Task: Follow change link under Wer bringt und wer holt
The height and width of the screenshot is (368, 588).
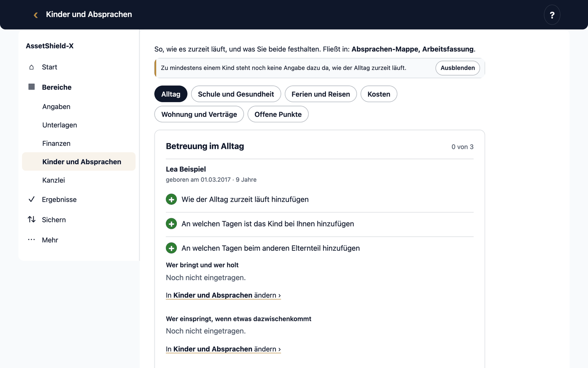Action: pos(223,295)
